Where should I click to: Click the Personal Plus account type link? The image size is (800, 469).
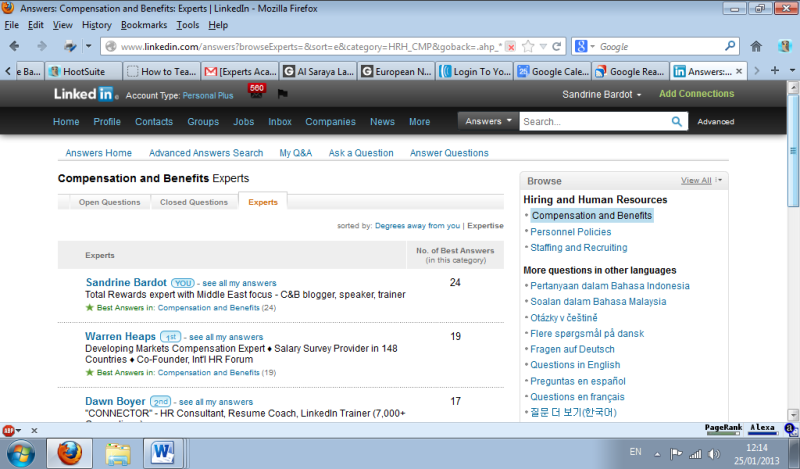pyautogui.click(x=208, y=95)
